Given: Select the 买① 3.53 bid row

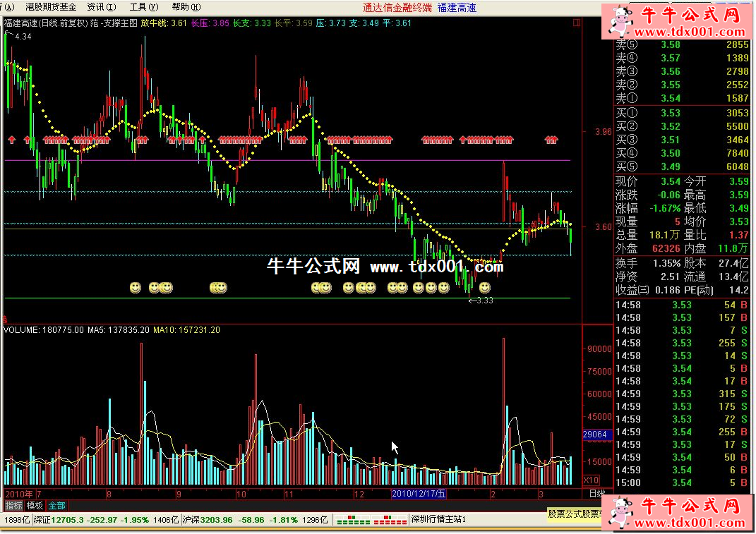Looking at the screenshot, I should [682, 113].
